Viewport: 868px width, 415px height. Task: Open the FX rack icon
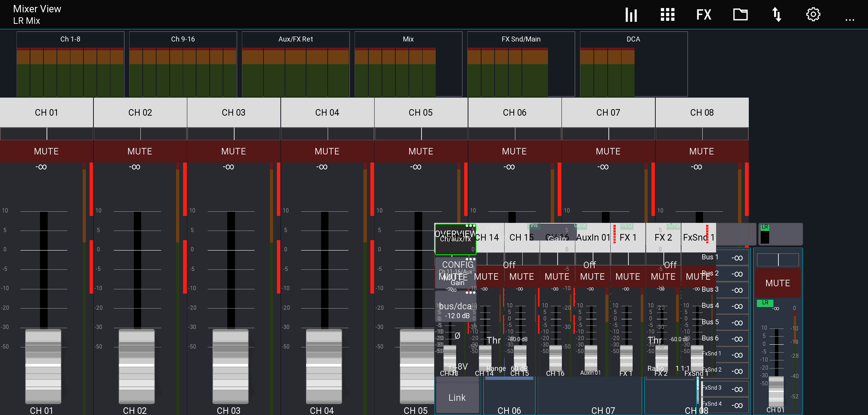pyautogui.click(x=703, y=15)
